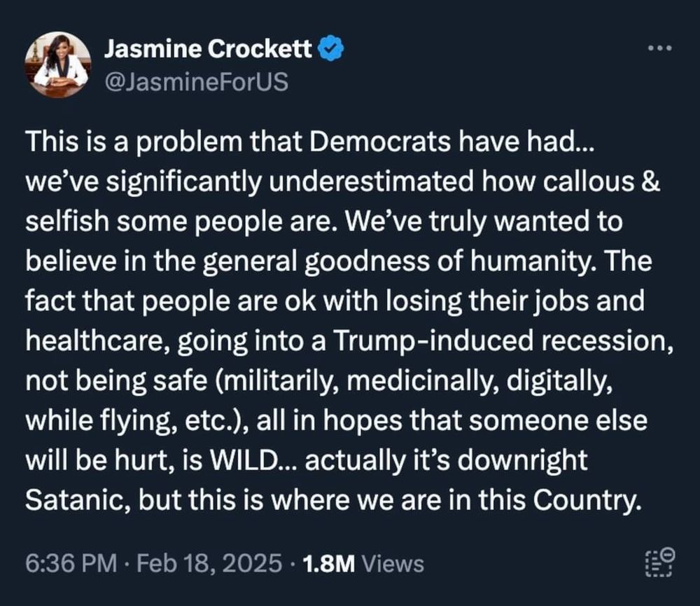Click the word Views in the footer

pyautogui.click(x=393, y=563)
